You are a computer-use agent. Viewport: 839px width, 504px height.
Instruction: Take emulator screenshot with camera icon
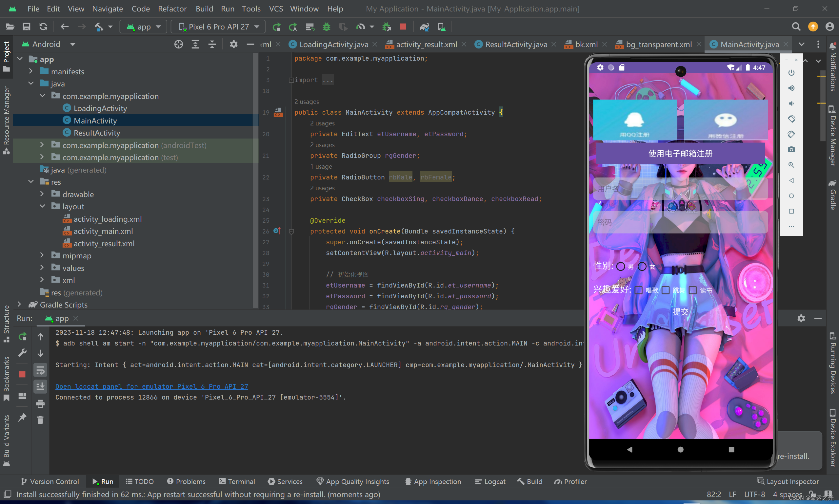tap(791, 149)
